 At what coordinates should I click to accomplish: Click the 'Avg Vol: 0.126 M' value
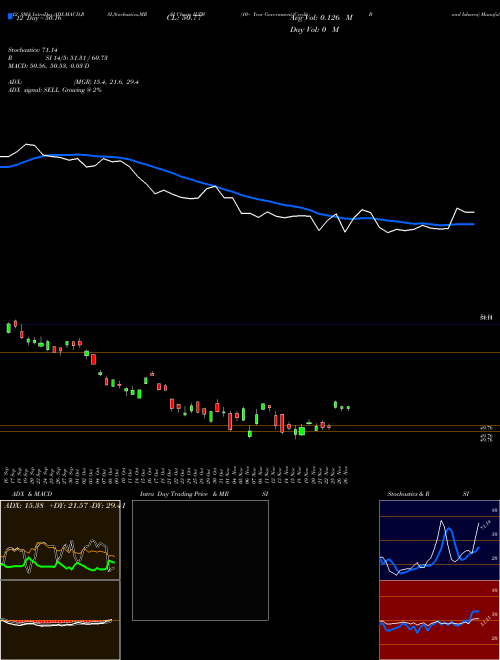[x=321, y=18]
